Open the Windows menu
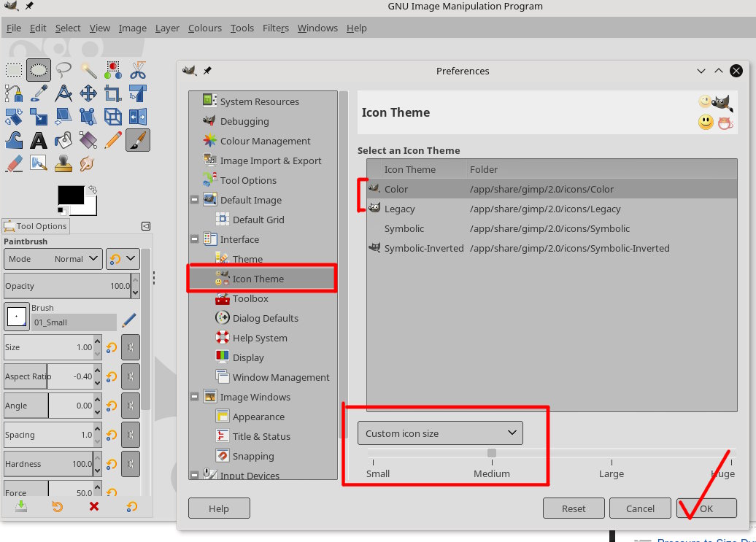The height and width of the screenshot is (542, 756). (x=317, y=28)
